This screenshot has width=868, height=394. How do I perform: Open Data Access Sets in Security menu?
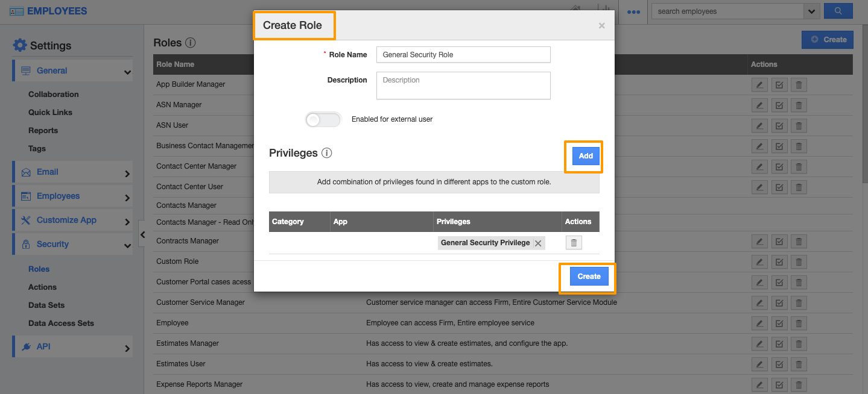(x=61, y=323)
